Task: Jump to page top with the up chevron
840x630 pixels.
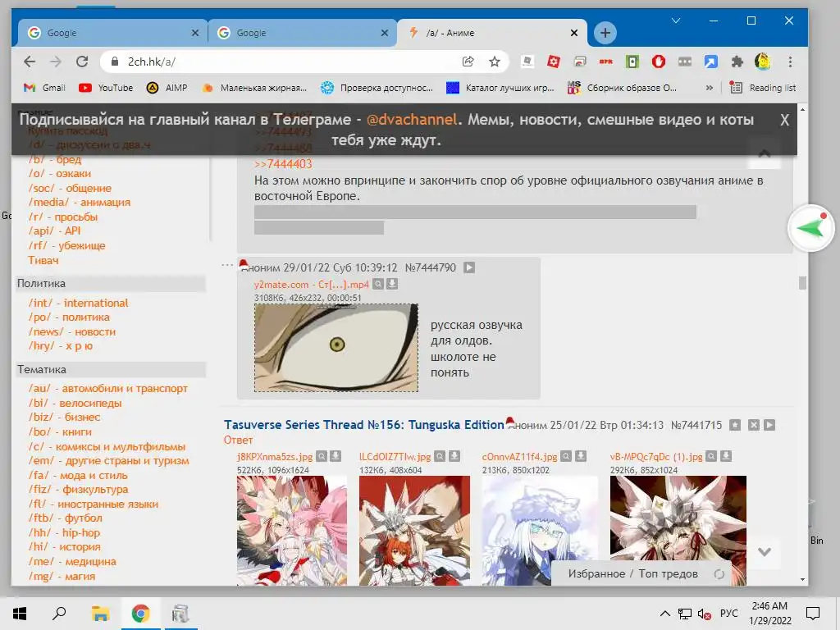Action: 765,153
